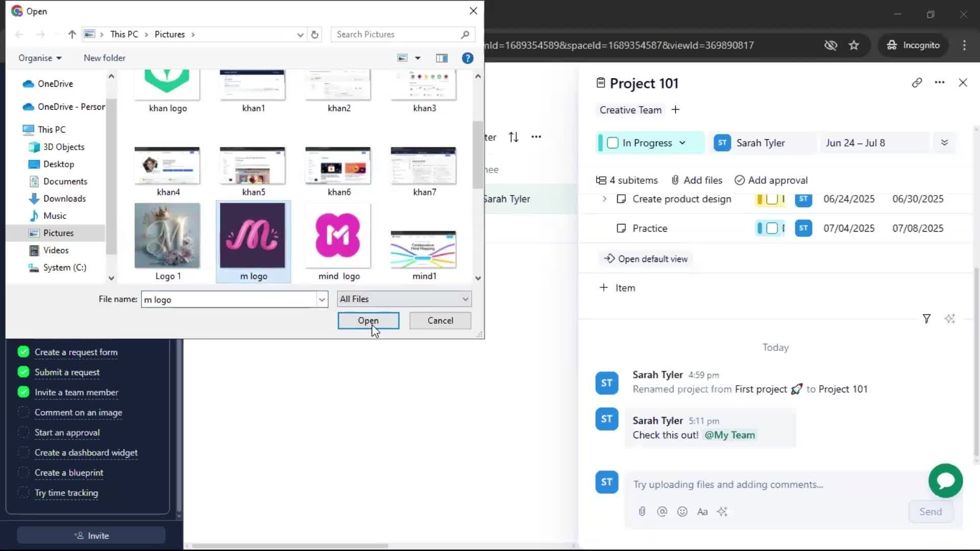Select Desktop in the navigation tree
Screen dimensions: 980x551
click(x=58, y=164)
